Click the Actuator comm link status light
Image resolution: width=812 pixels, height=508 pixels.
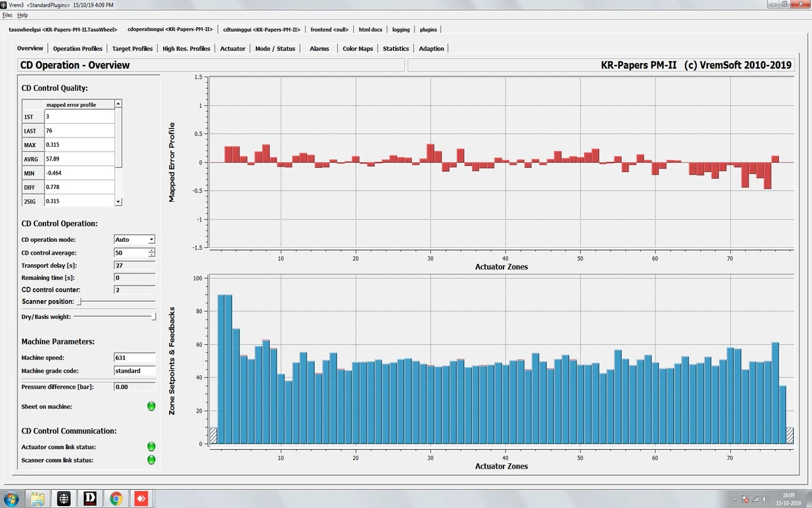[152, 447]
